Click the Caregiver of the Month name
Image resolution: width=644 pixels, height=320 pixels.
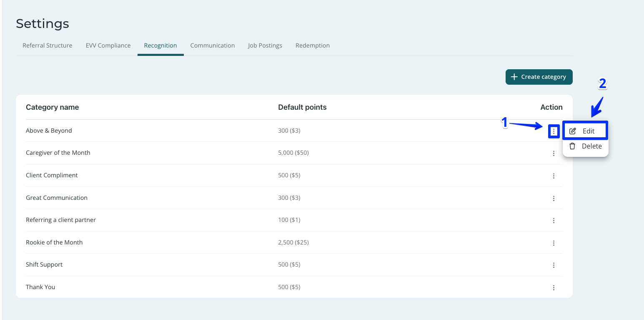click(x=58, y=153)
